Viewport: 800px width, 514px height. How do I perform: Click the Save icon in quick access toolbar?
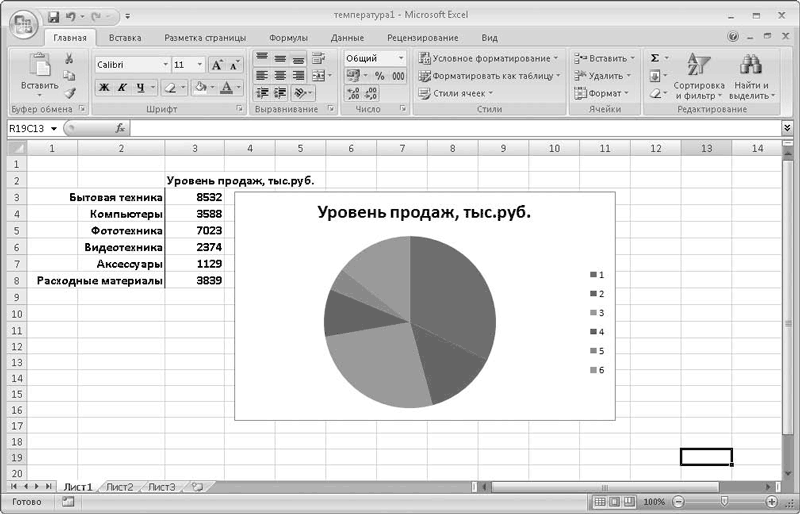coord(54,17)
